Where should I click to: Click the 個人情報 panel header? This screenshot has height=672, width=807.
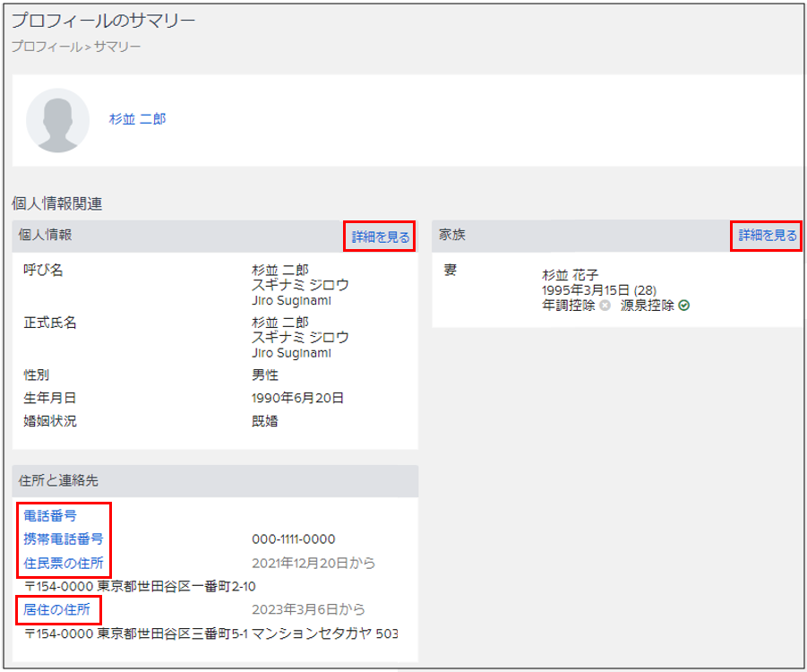click(x=46, y=235)
